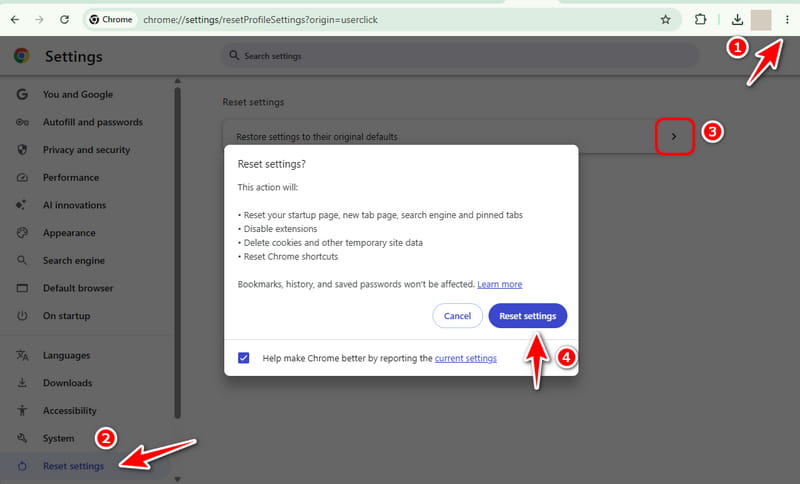Click the Accessibility person icon

[x=22, y=410]
